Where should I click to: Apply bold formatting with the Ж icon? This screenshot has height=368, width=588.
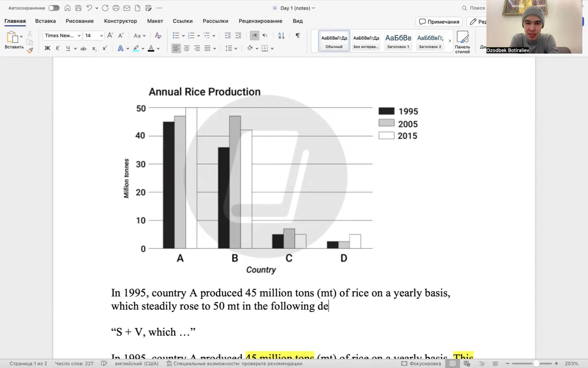[47, 48]
